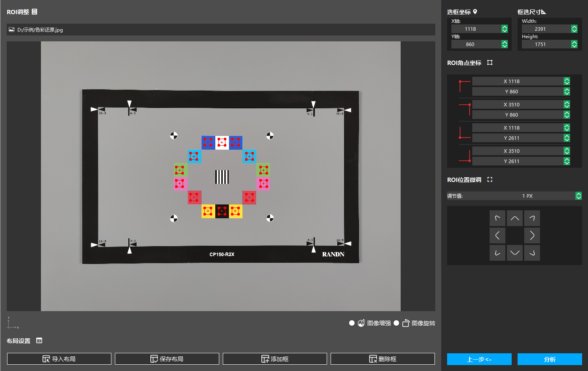Screen dimensions: 588x371
Task: Click the lower-right diagonal nudge arrow
Action: click(532, 253)
